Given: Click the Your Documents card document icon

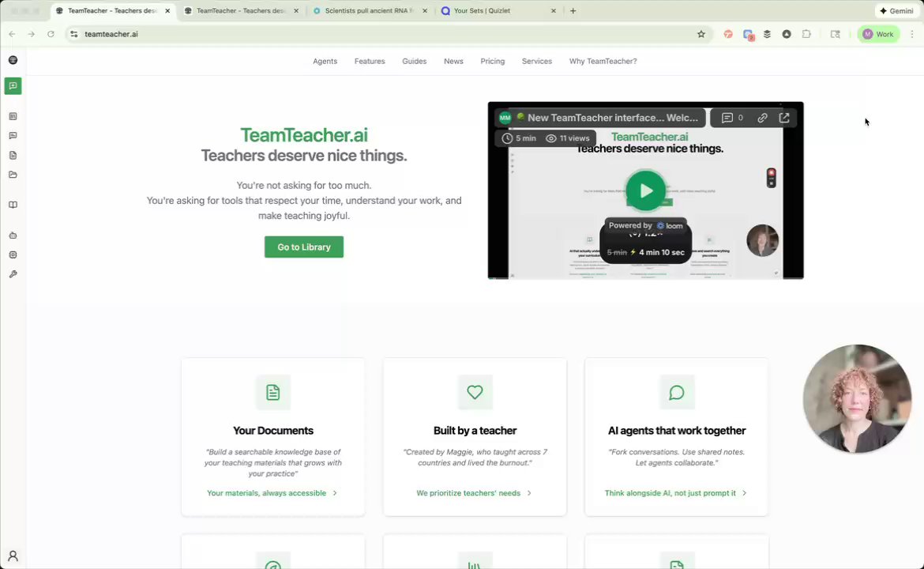Looking at the screenshot, I should 272,392.
